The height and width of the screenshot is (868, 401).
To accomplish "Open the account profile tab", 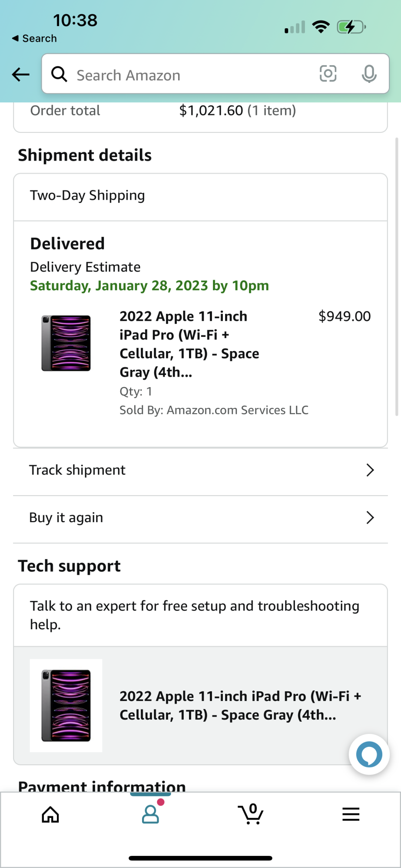I will click(151, 814).
